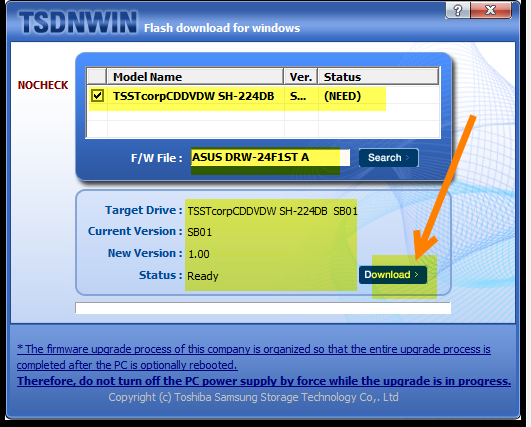Open the firmware upgrade process notice link

pos(254,357)
